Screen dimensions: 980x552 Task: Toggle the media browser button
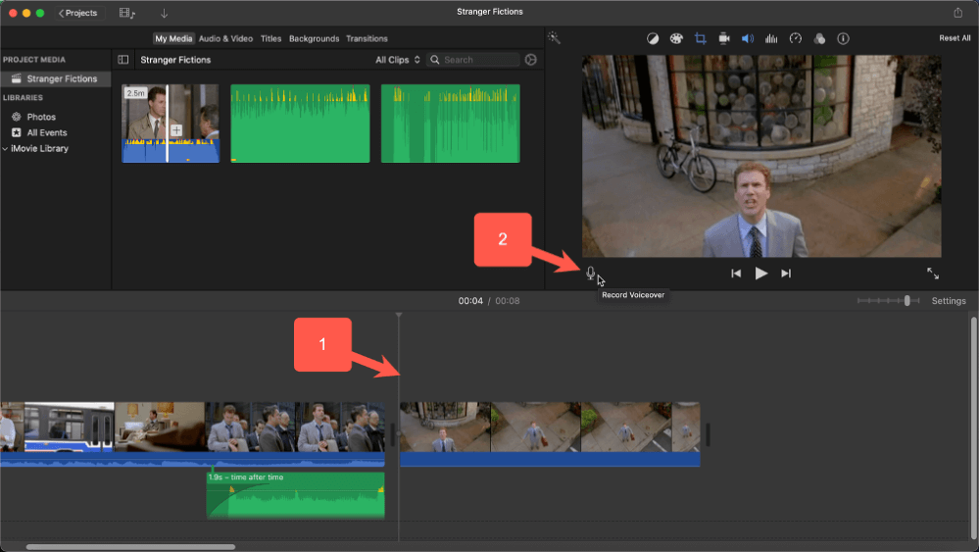(x=126, y=13)
